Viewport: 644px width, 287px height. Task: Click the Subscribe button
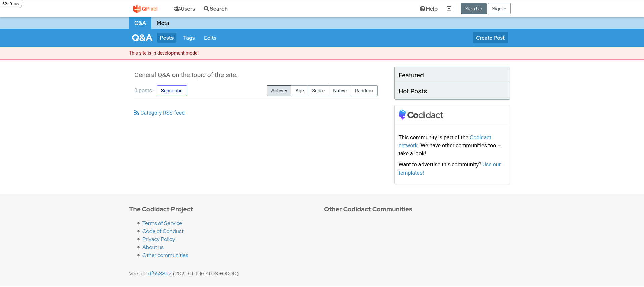coord(171,91)
